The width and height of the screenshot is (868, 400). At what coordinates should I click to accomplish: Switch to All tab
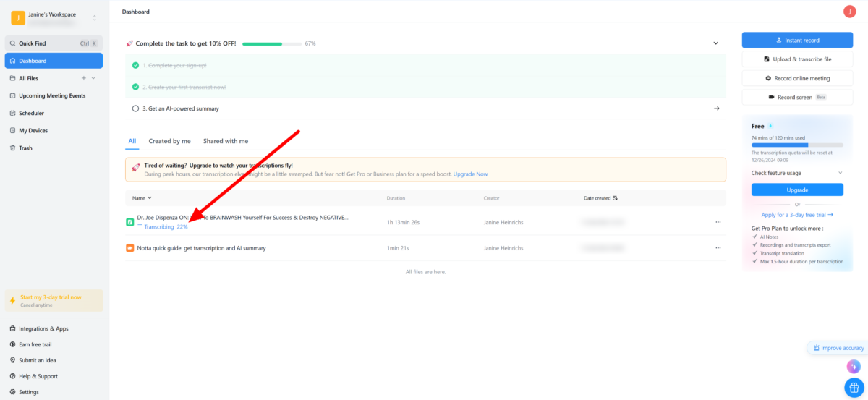(132, 141)
